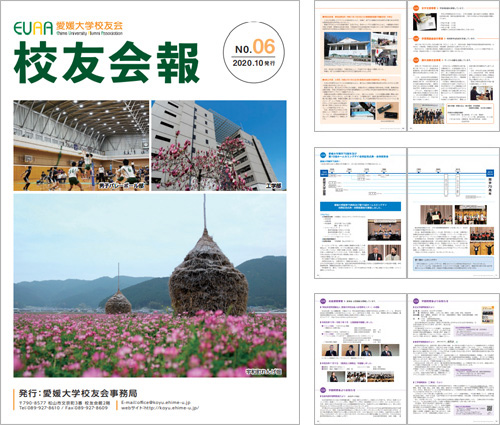
Task: Click the top-left purple circle marker on the purple spread
Action: click(323, 301)
